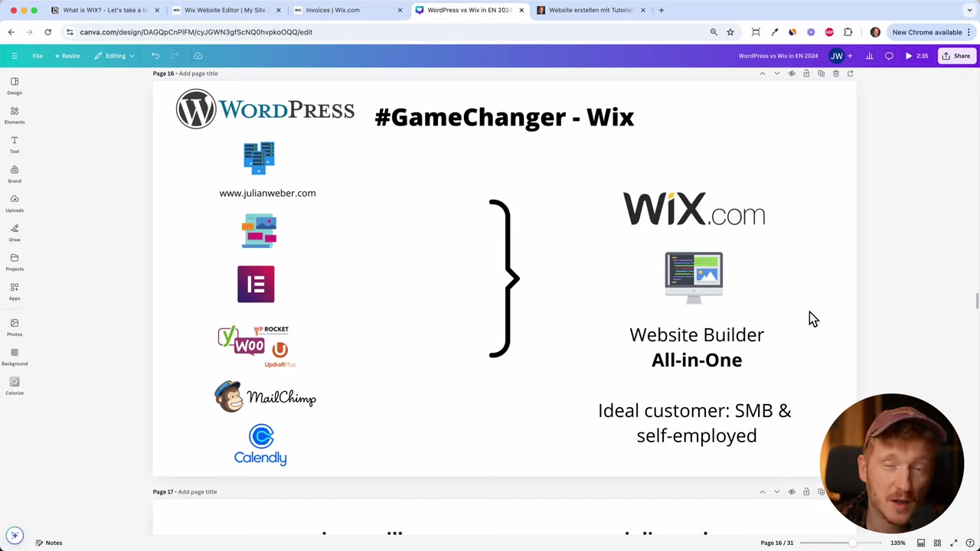Enter fullscreen presentation mode from bottom bar
This screenshot has height=551, width=980.
click(953, 543)
